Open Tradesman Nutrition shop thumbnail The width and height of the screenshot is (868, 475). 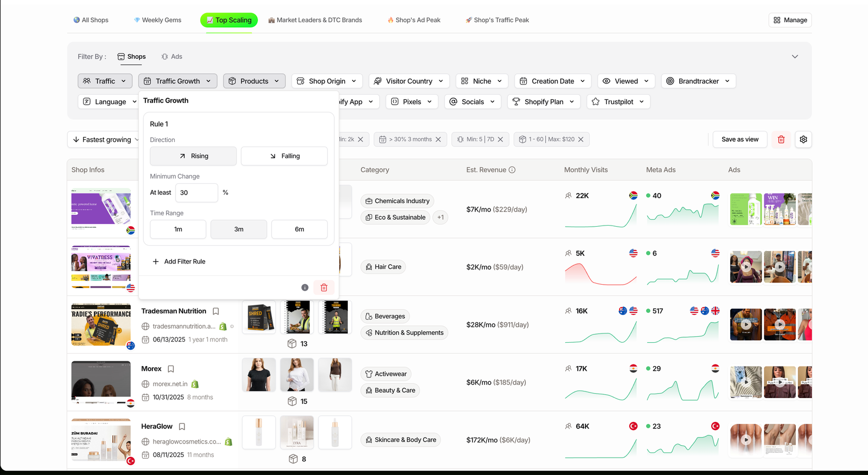(x=101, y=325)
